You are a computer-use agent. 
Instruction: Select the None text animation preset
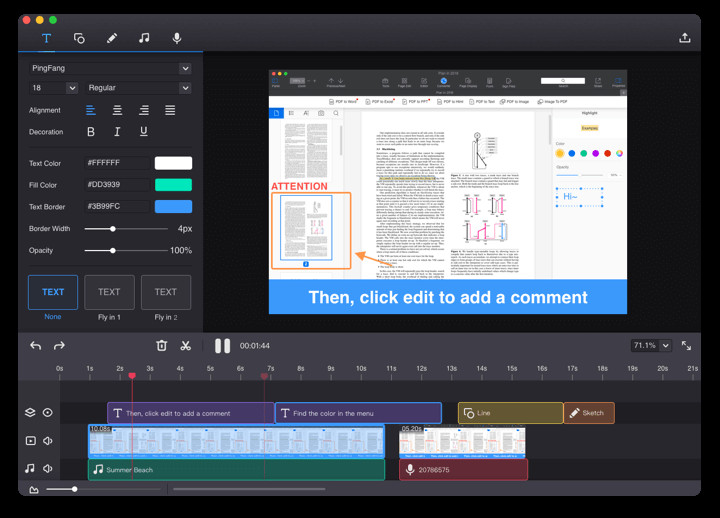53,292
